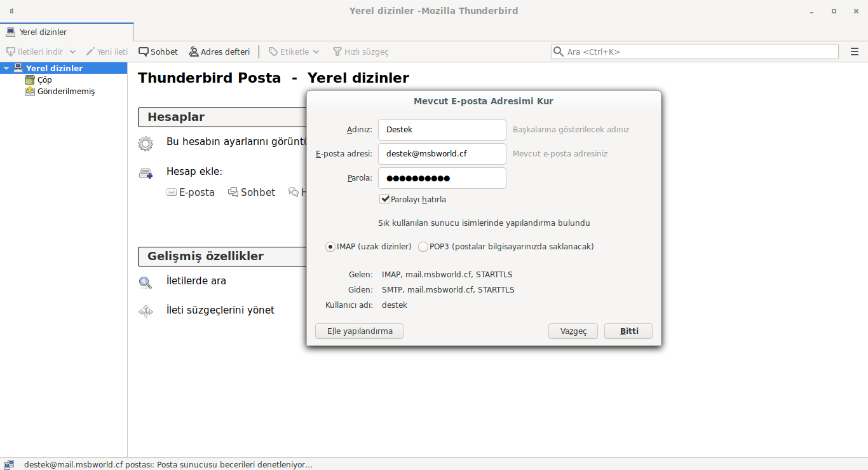The width and height of the screenshot is (868, 470).
Task: Click the window menu icon in title bar
Action: point(12,11)
